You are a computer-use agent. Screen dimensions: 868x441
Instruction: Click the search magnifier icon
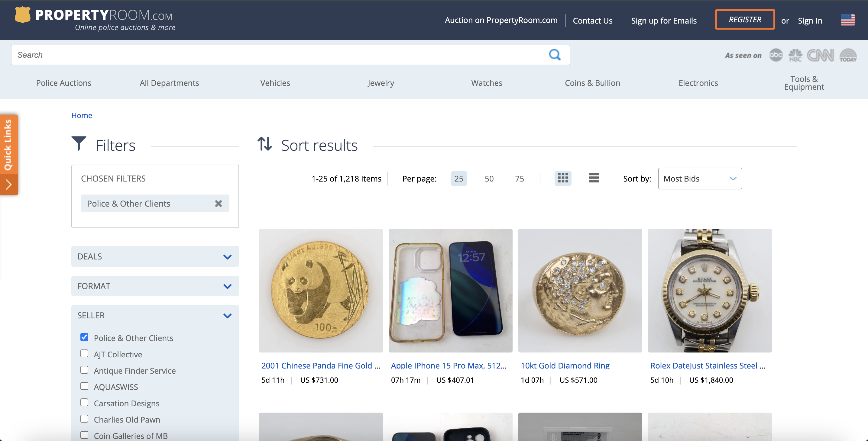coord(554,55)
